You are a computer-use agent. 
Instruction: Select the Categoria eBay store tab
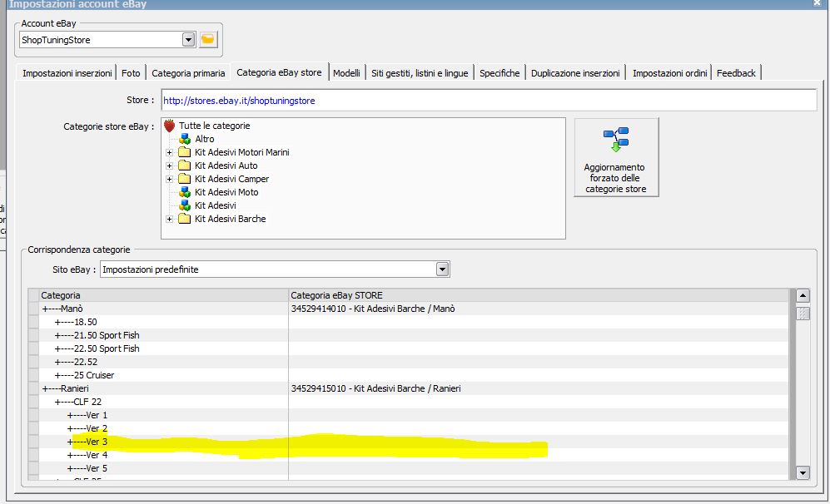[279, 72]
